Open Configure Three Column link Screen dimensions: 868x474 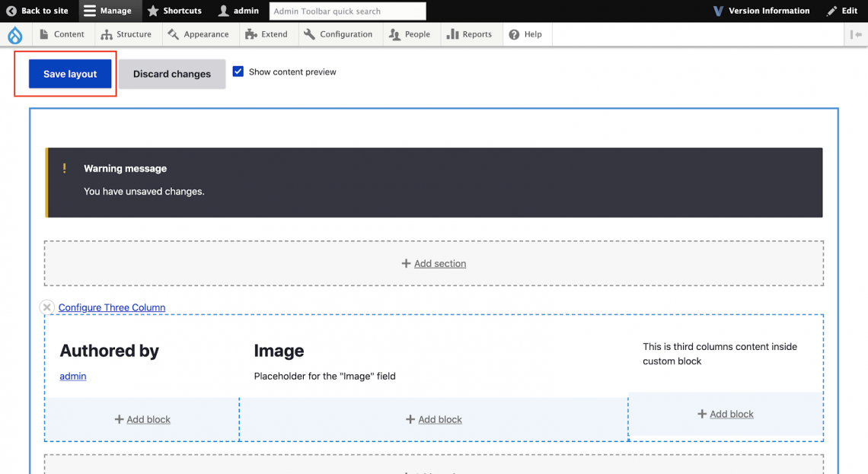point(112,307)
